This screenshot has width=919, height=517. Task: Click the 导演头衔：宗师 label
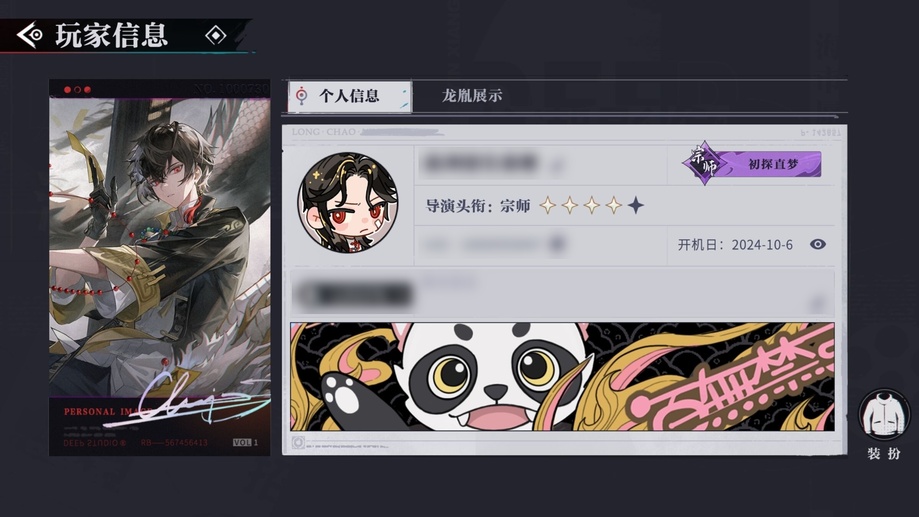[x=478, y=206]
